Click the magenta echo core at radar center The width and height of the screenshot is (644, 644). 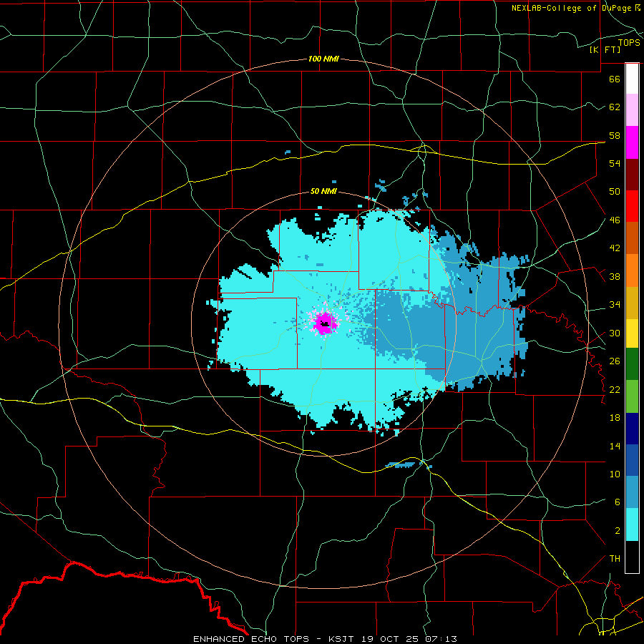pyautogui.click(x=326, y=323)
